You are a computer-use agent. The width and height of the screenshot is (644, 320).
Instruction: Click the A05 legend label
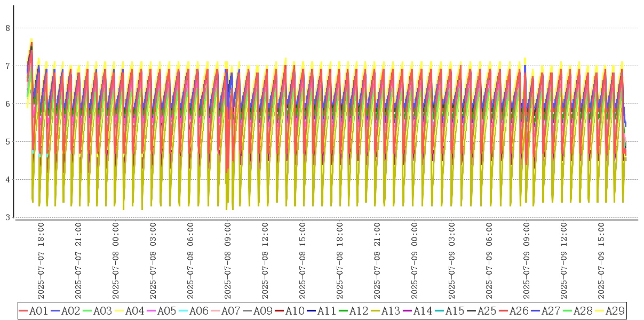click(167, 310)
